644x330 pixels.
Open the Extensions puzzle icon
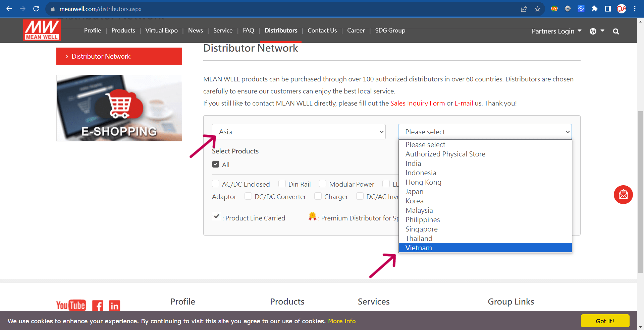click(594, 9)
